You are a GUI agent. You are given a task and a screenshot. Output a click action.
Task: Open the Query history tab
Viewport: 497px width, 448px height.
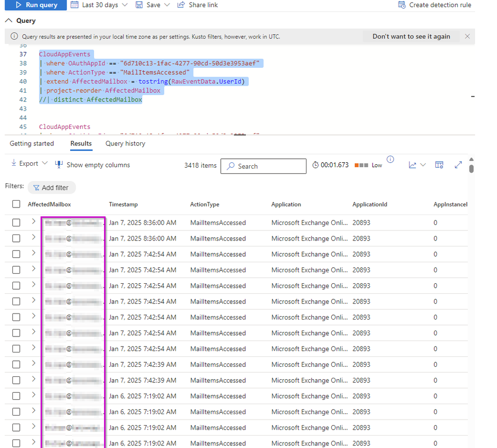tap(125, 143)
